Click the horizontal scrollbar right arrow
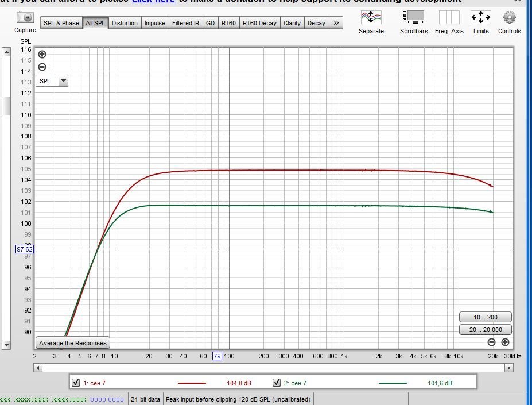 [508, 368]
